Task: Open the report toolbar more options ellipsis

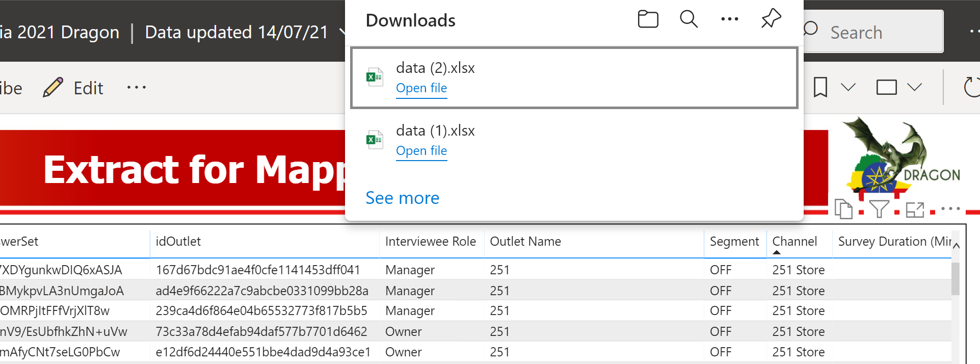Action: pyautogui.click(x=137, y=88)
